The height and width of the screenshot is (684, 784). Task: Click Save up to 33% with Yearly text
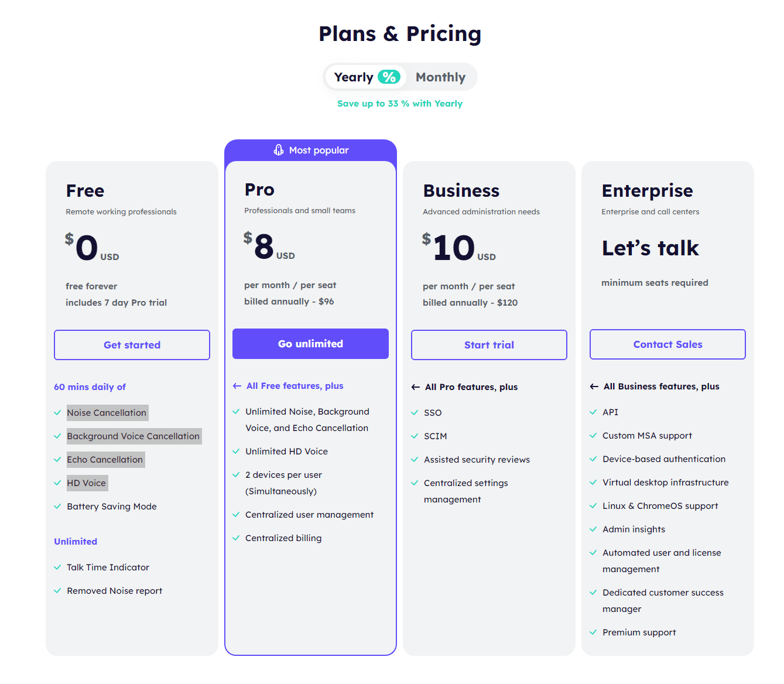point(400,104)
